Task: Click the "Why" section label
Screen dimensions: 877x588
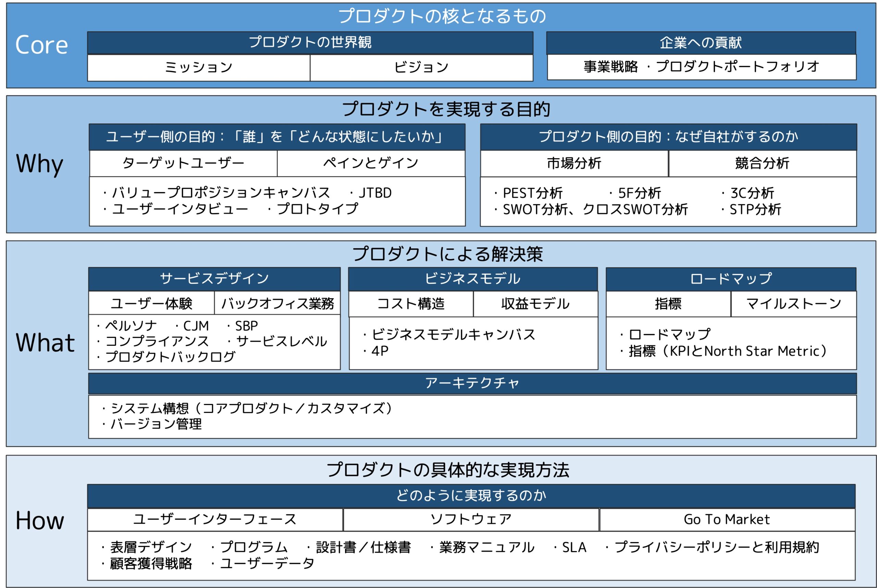Action: 40,164
